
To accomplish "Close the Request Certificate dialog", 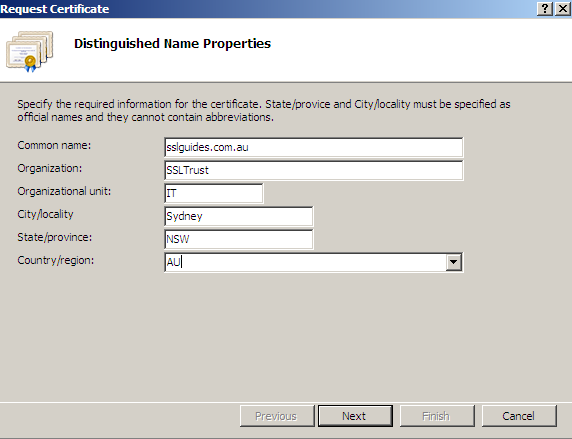I will coord(563,8).
